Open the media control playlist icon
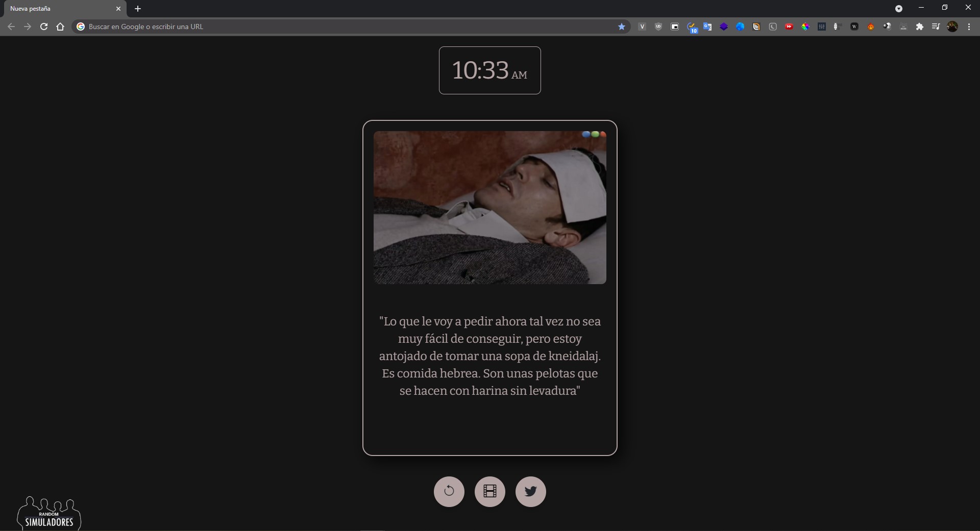Image resolution: width=980 pixels, height=531 pixels. pos(936,27)
